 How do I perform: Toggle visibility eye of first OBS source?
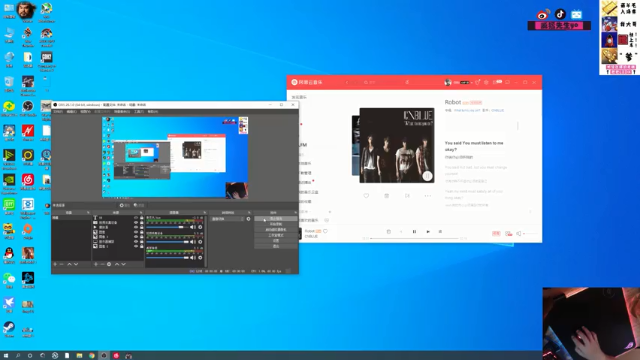click(x=136, y=218)
